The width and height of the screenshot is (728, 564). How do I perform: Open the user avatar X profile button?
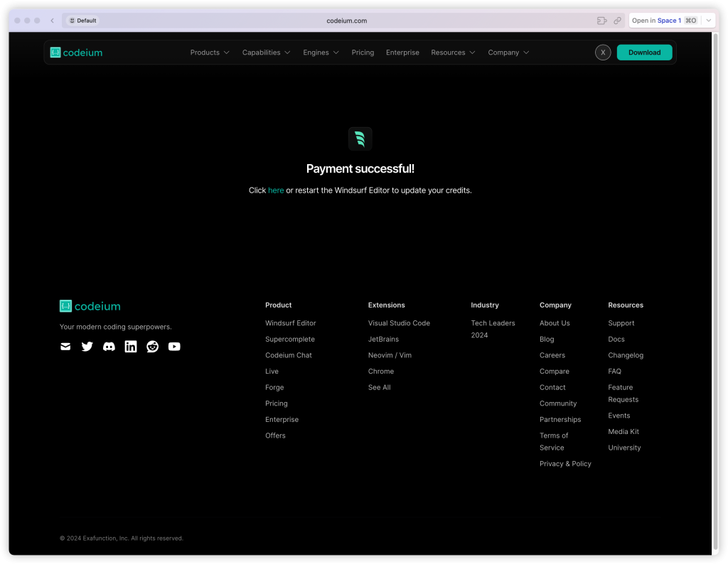[603, 53]
